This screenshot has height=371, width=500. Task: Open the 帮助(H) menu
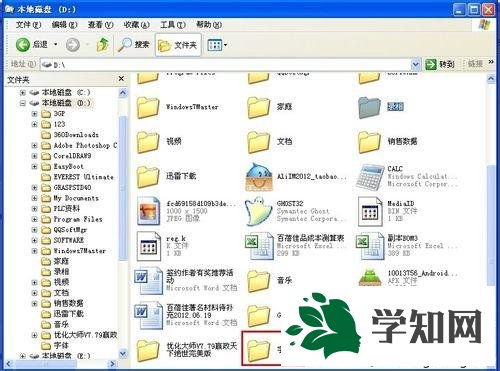coord(209,25)
